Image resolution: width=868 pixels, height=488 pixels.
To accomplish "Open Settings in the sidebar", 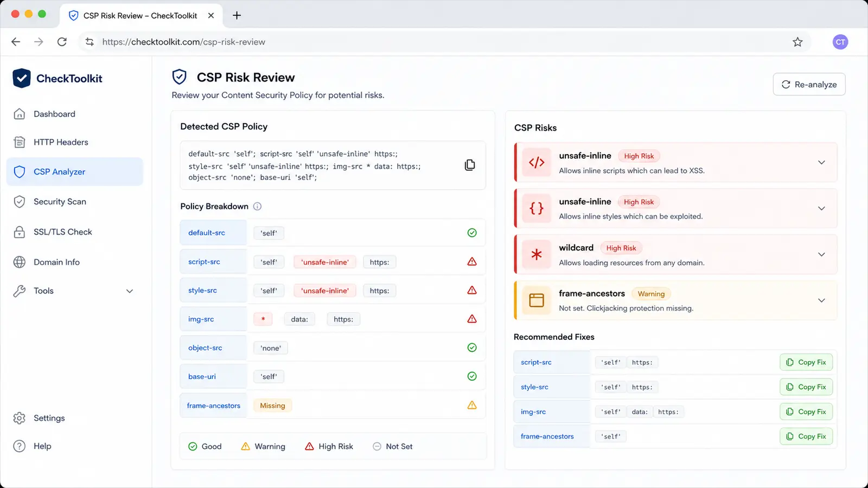I will 75,418.
